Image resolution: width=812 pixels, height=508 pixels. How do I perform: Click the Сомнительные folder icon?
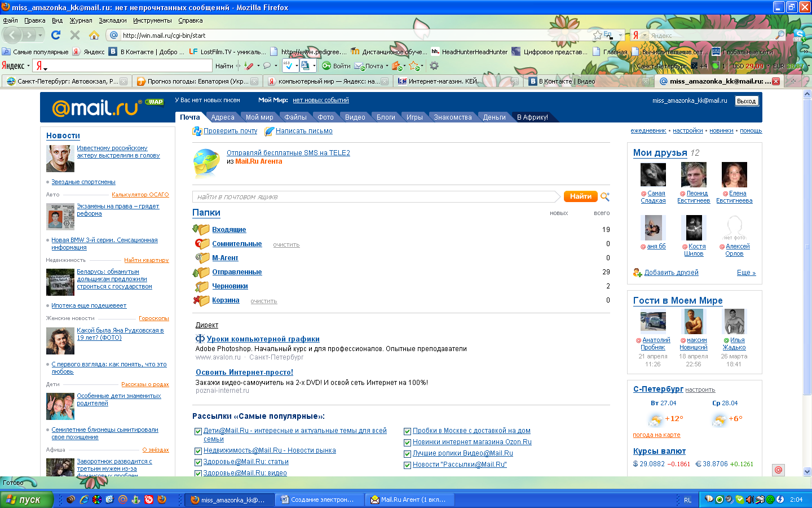click(202, 243)
